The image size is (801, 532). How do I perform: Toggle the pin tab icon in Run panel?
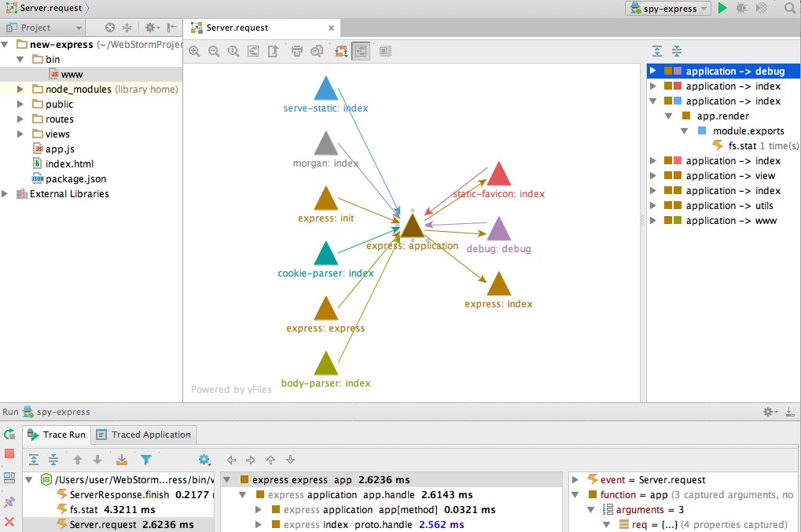click(x=9, y=501)
